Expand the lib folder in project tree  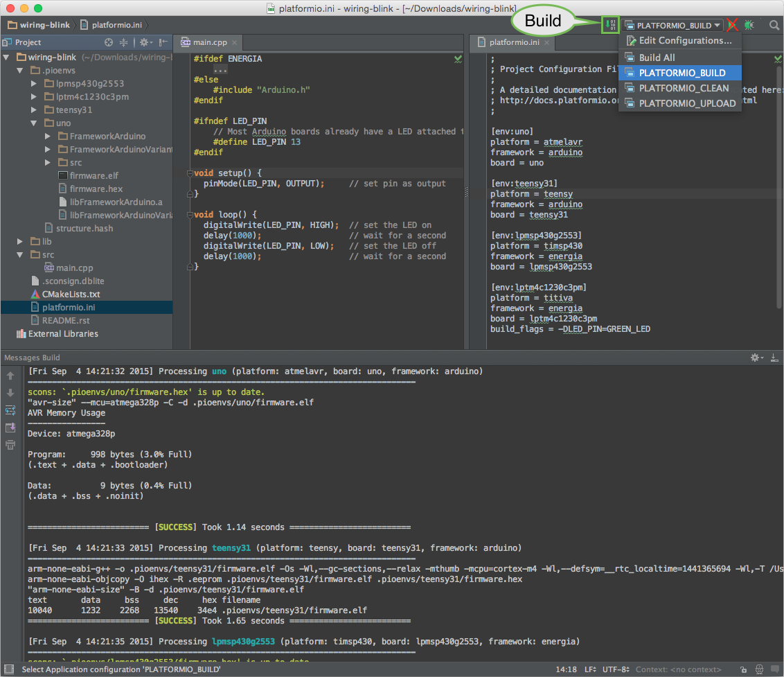click(x=20, y=242)
